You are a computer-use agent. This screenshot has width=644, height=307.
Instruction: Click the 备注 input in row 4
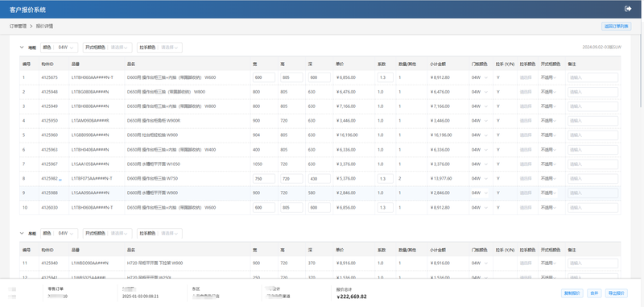[592, 121]
